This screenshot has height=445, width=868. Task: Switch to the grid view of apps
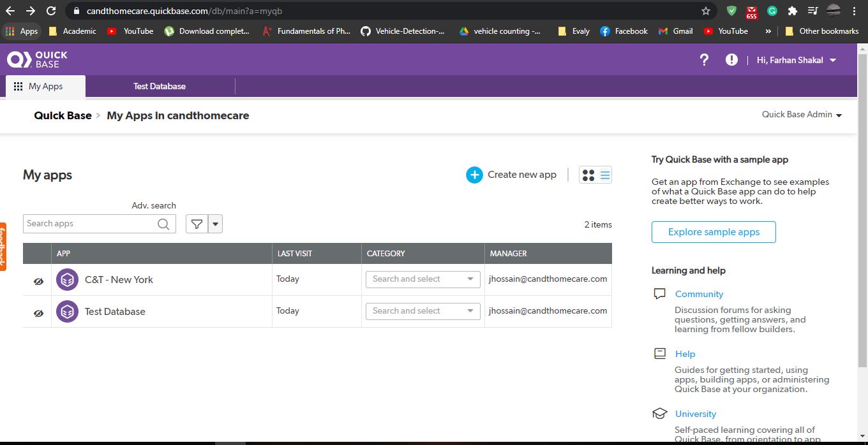coord(588,175)
